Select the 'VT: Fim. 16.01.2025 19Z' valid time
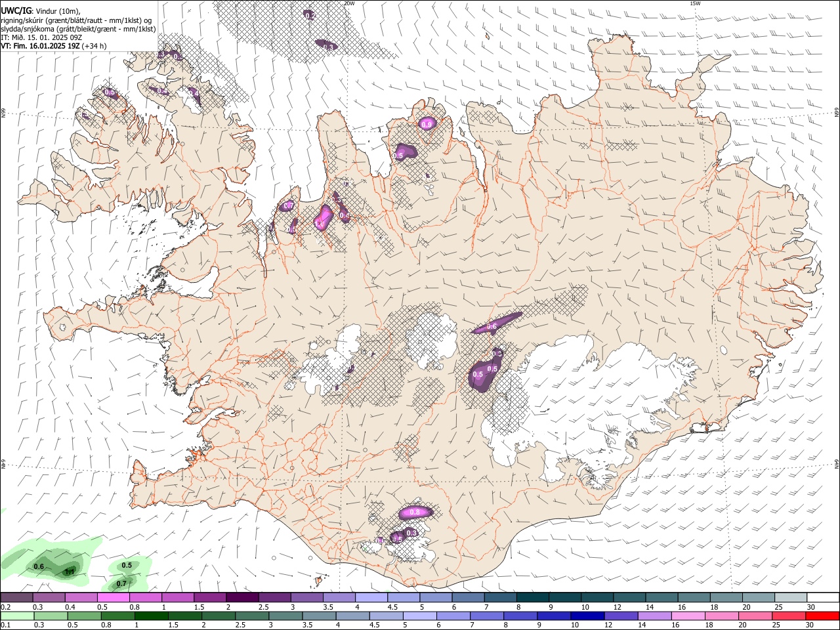Screen dimensions: 840x630 pyautogui.click(x=40, y=46)
